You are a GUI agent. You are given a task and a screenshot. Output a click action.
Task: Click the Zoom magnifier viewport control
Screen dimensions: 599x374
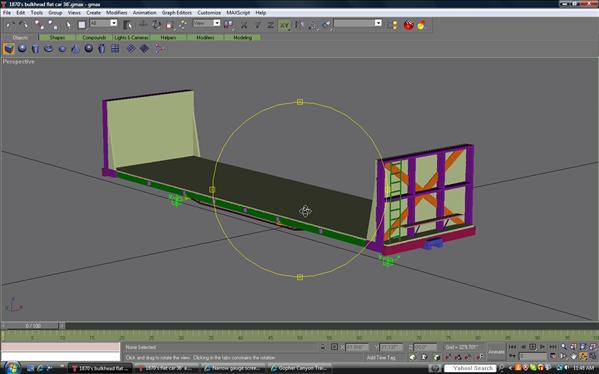[564, 347]
